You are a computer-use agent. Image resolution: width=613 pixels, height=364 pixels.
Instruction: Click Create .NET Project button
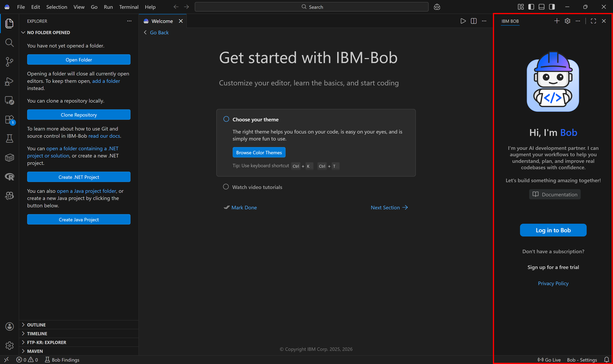tap(79, 177)
